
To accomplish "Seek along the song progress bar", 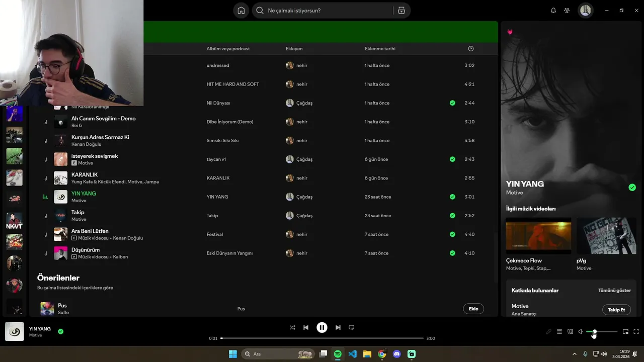I will [322, 338].
